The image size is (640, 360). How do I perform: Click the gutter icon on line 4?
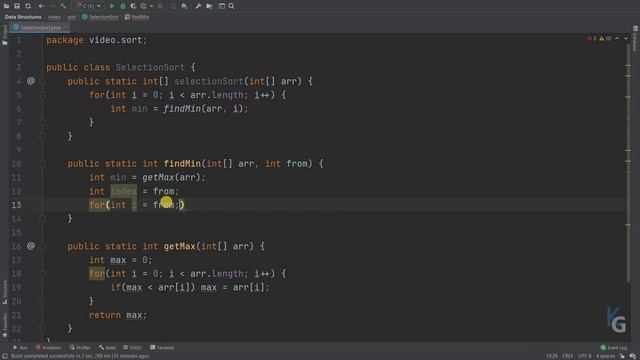click(x=31, y=81)
